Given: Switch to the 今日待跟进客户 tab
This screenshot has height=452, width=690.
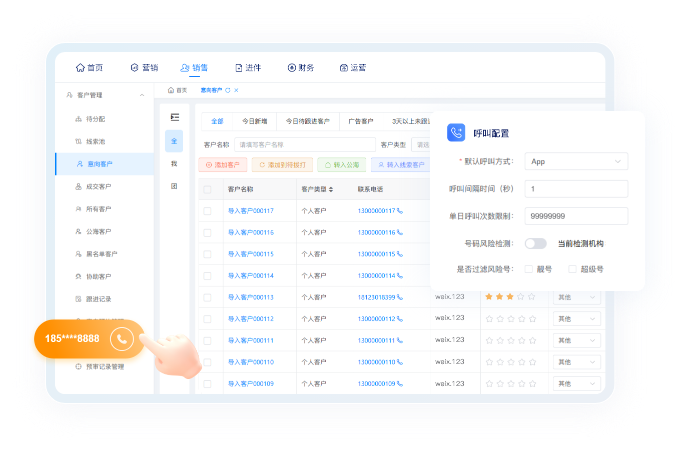Looking at the screenshot, I should [x=308, y=121].
